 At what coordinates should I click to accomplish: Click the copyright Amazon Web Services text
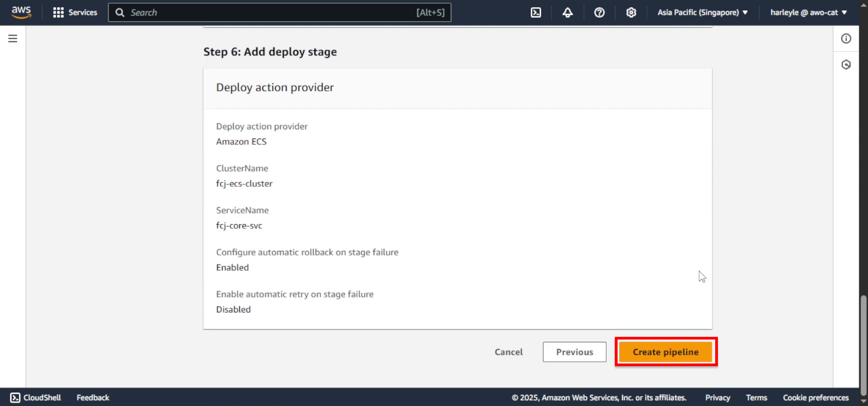click(x=599, y=397)
